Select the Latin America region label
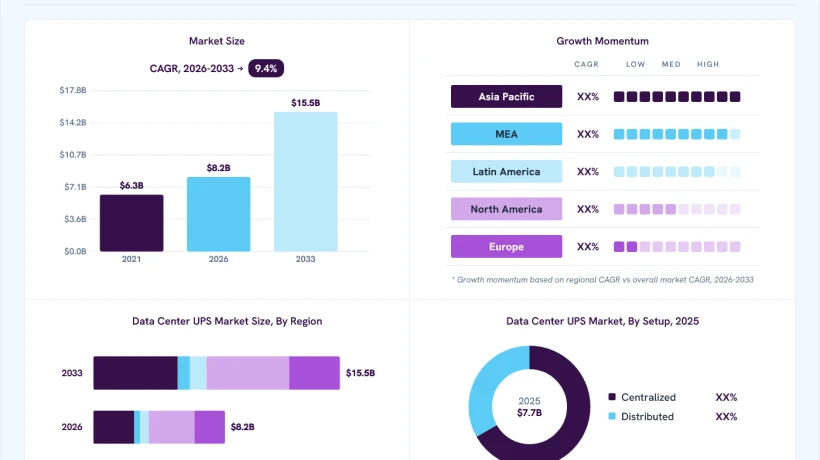The width and height of the screenshot is (820, 460). 506,171
